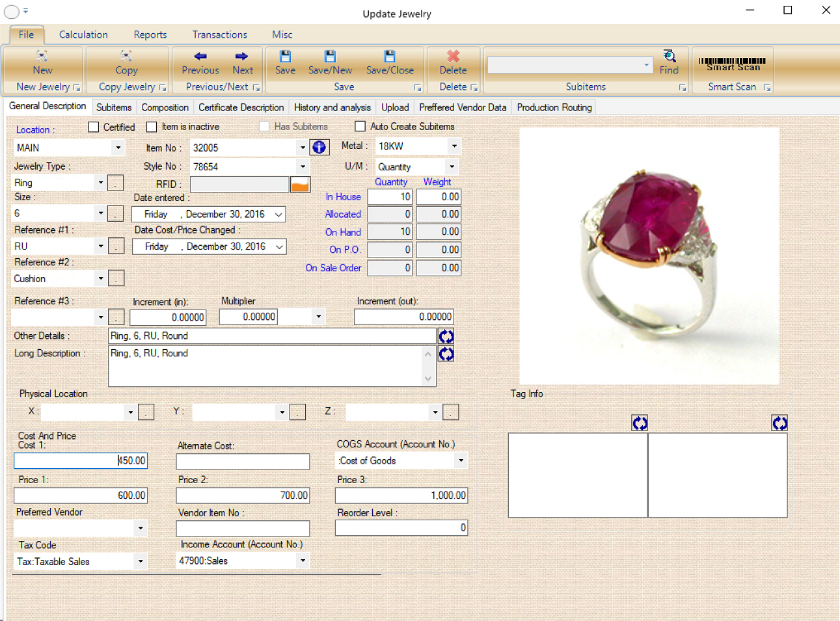
Task: Click the orange RFID scan icon
Action: point(301,185)
